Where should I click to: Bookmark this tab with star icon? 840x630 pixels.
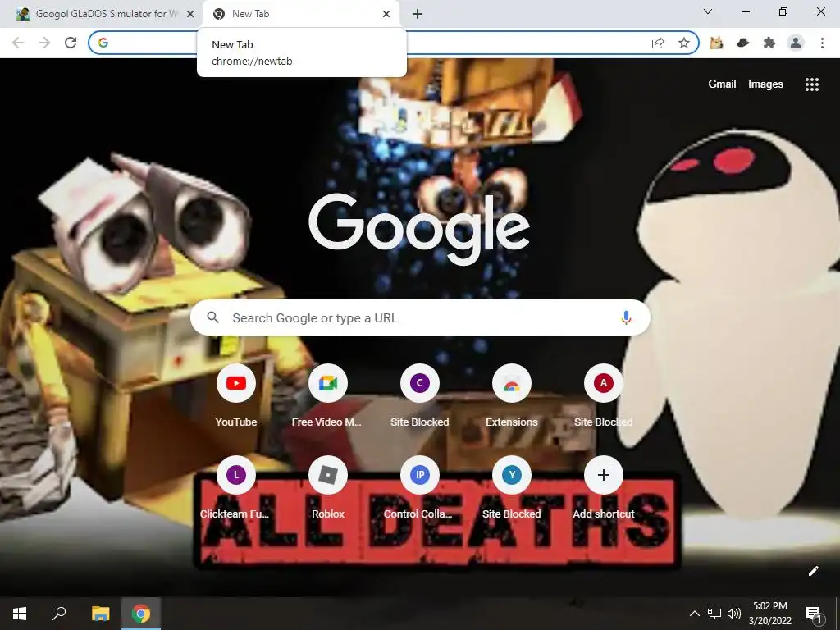coord(683,43)
